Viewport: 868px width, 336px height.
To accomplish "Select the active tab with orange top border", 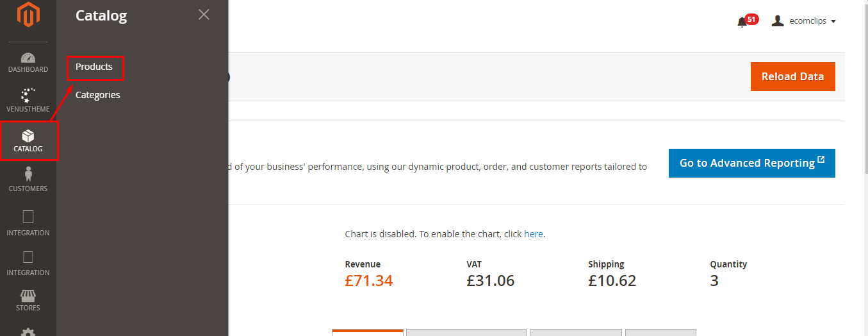I will [x=368, y=332].
